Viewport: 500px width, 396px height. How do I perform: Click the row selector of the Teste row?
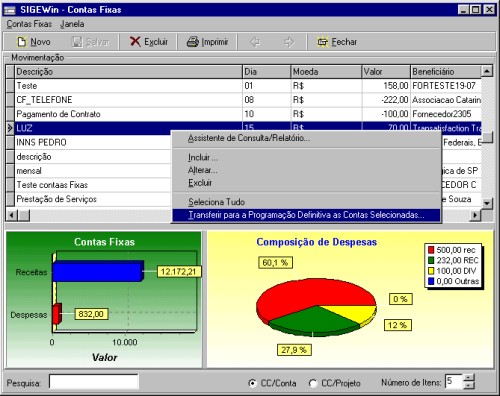tap(10, 86)
